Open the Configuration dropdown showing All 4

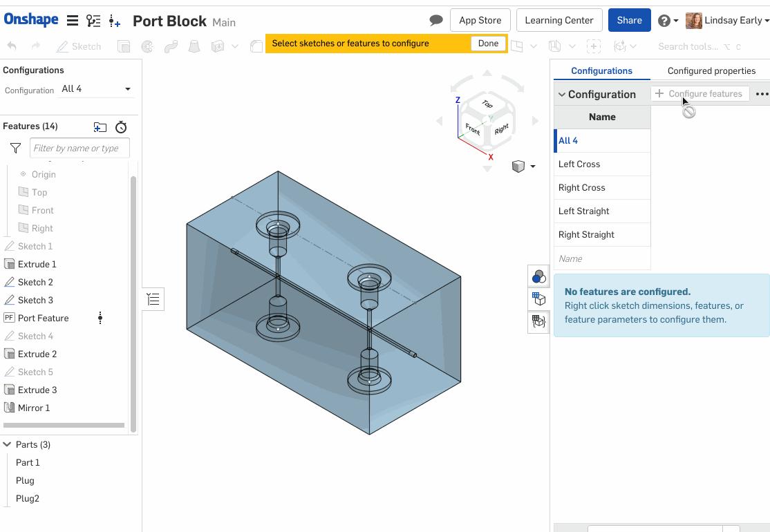[x=95, y=89]
